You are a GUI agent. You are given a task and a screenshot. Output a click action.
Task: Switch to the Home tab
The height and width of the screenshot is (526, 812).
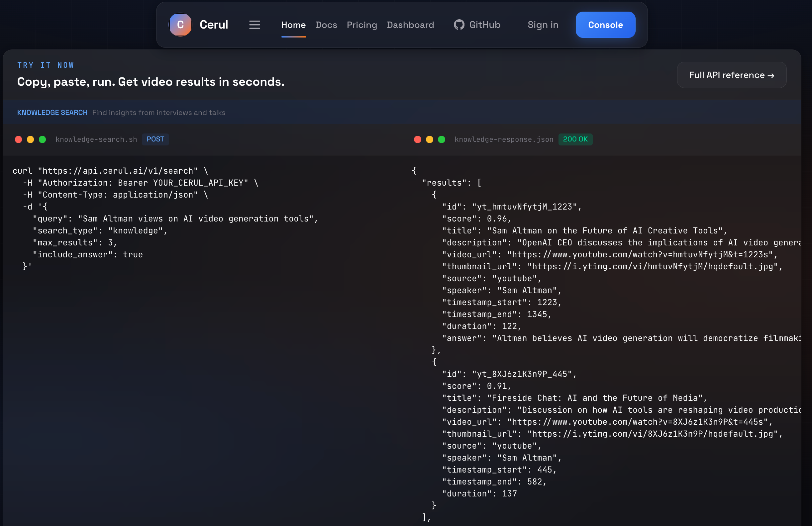(x=293, y=25)
